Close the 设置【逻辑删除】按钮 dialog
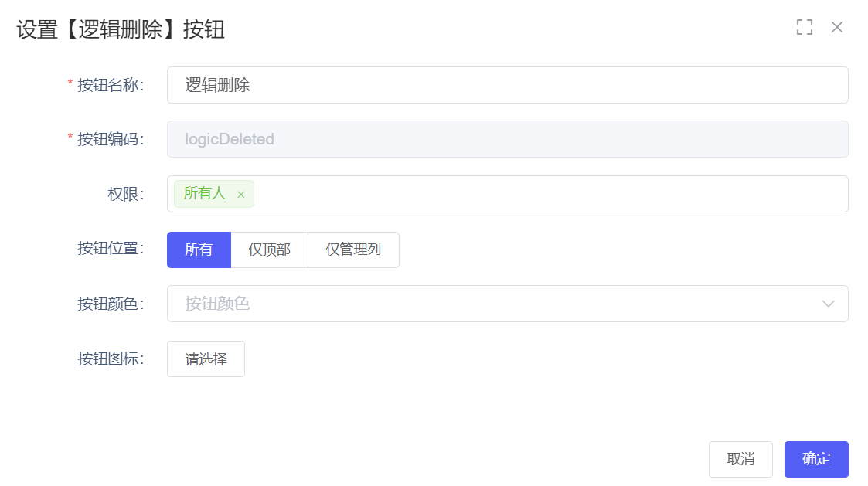Image resolution: width=868 pixels, height=486 pixels. click(837, 28)
